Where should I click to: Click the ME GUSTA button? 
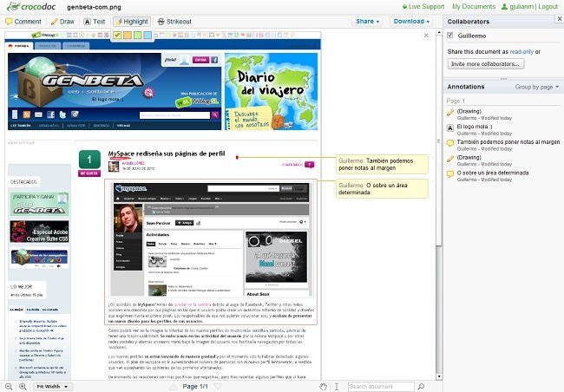pyautogui.click(x=89, y=173)
